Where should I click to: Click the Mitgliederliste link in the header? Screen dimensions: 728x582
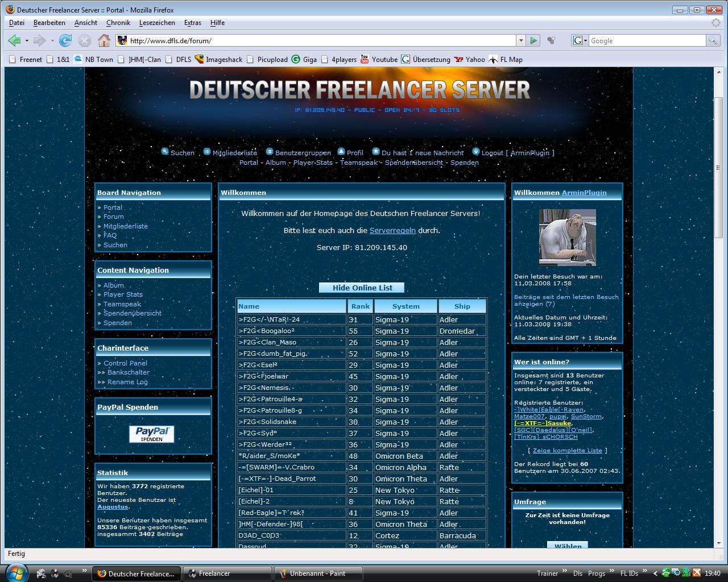click(x=234, y=153)
